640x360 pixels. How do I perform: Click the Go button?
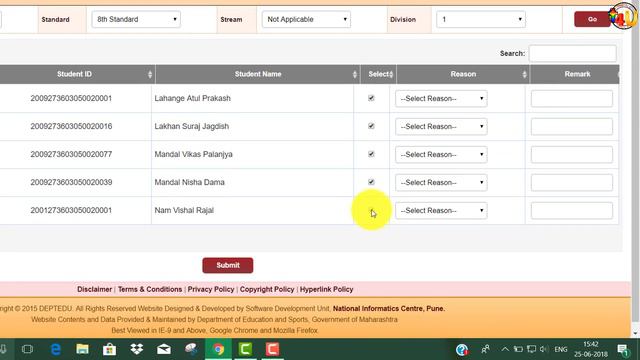(x=592, y=19)
